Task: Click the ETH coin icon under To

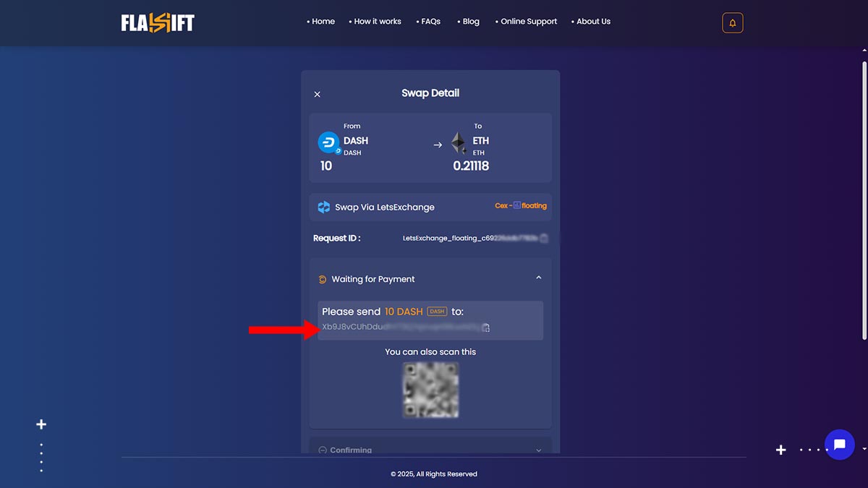Action: click(459, 142)
